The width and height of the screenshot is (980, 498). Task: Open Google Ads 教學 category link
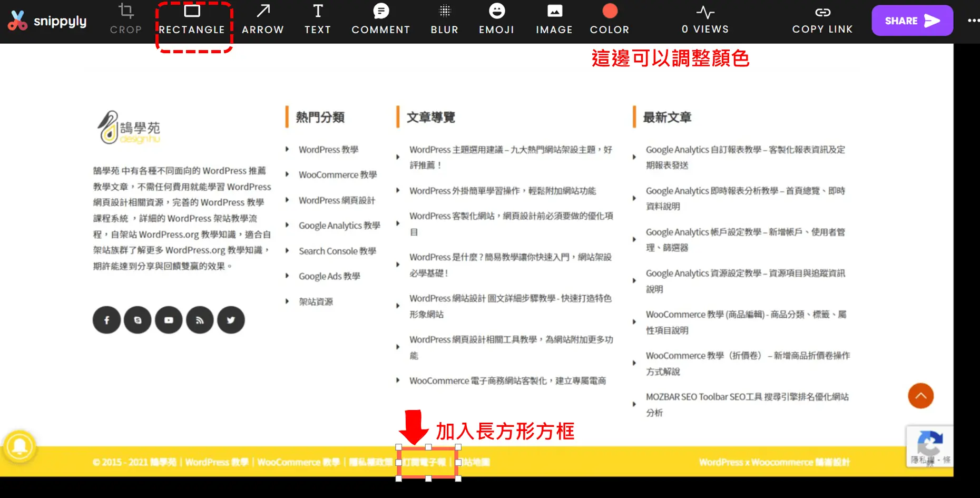330,276
